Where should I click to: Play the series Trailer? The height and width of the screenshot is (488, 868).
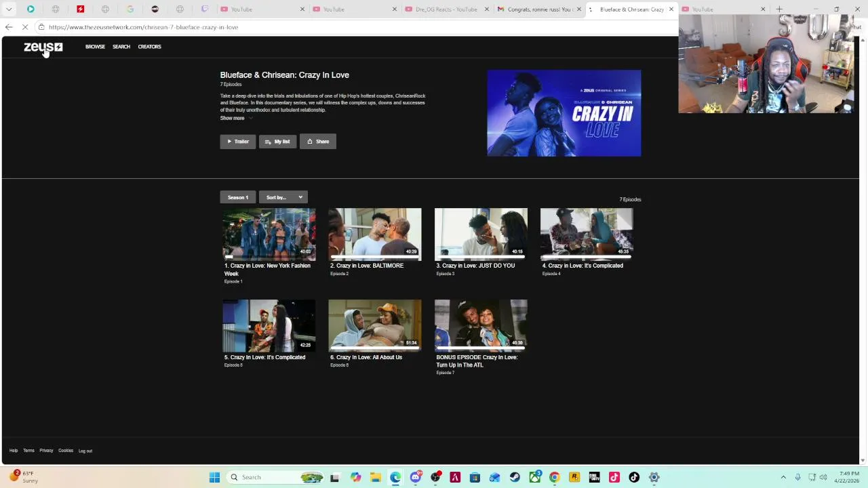click(238, 142)
